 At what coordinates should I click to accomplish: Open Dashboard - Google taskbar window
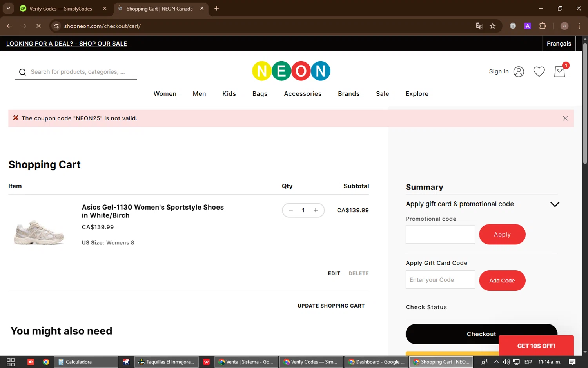376,362
